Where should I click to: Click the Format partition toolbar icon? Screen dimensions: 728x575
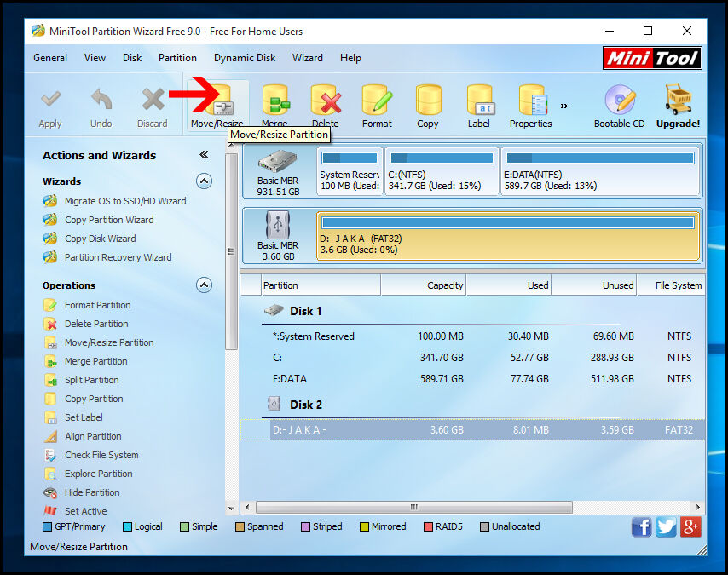(377, 100)
